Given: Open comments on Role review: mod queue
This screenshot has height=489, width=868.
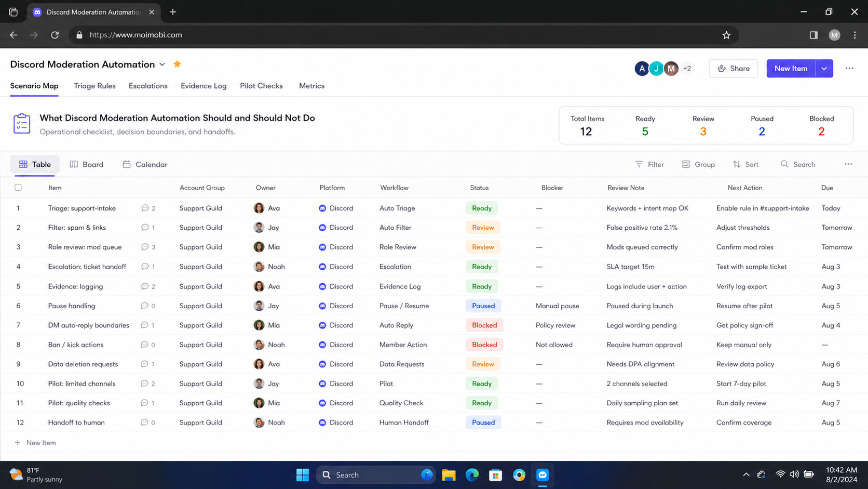Looking at the screenshot, I should [148, 247].
